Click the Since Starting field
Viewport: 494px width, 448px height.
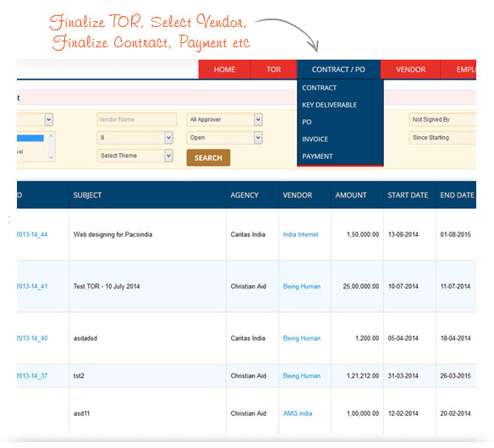coord(442,138)
